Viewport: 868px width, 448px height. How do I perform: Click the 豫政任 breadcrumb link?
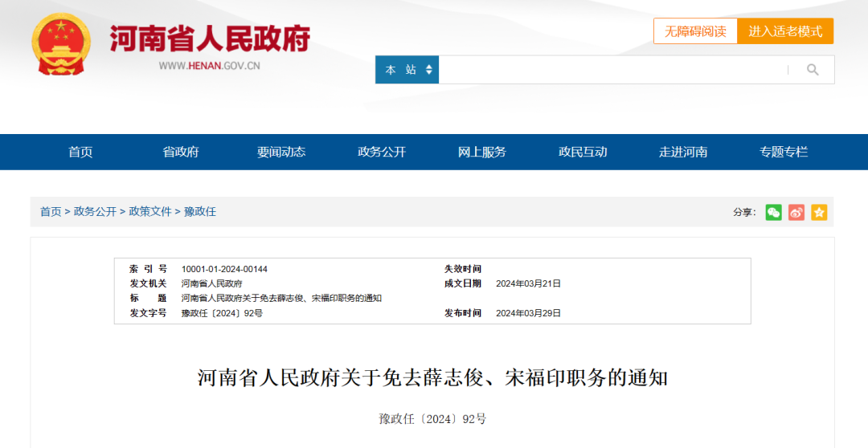(200, 212)
